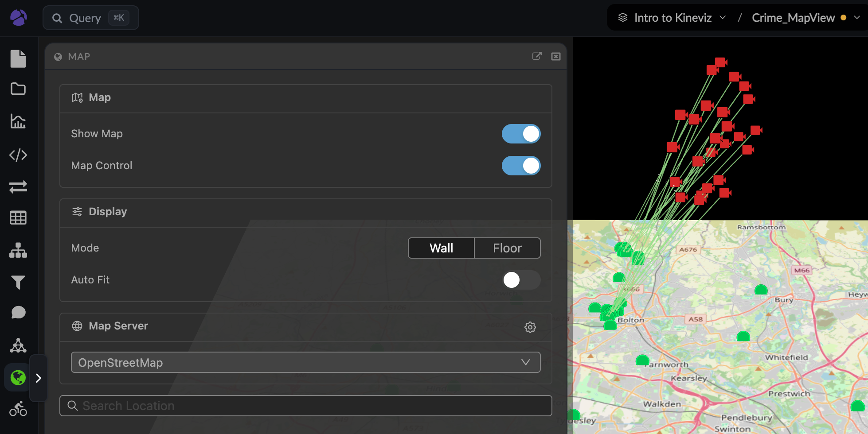This screenshot has width=868, height=434.
Task: Open the OpenStreetMap server dropdown
Action: coord(306,362)
